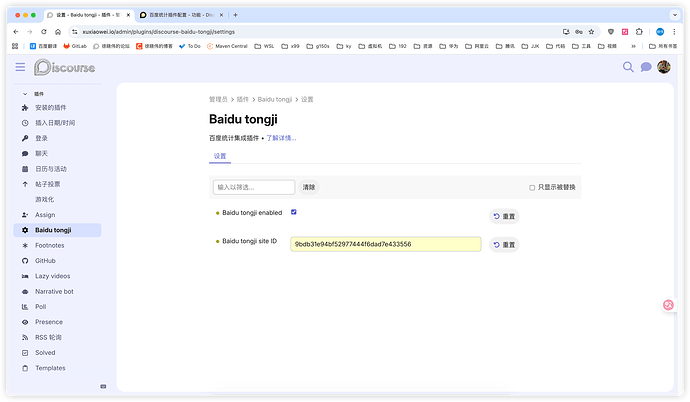Viewport: 690px width, 402px height.
Task: Open Lazy videos plugin settings
Action: pyautogui.click(x=52, y=276)
